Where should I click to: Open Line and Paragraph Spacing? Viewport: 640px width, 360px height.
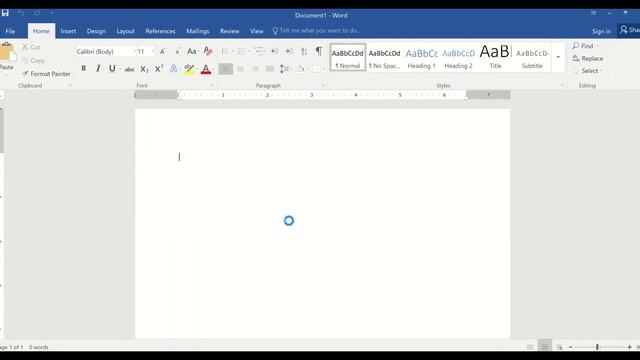tap(284, 69)
